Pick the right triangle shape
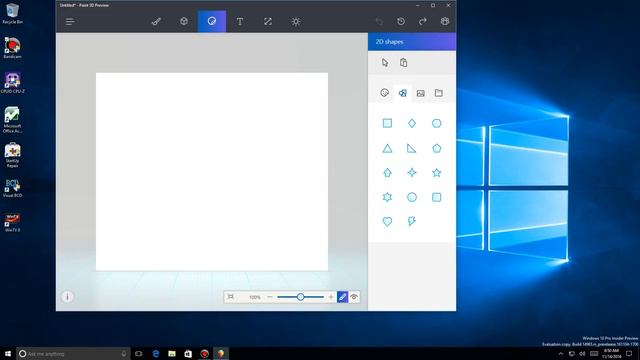 point(411,149)
